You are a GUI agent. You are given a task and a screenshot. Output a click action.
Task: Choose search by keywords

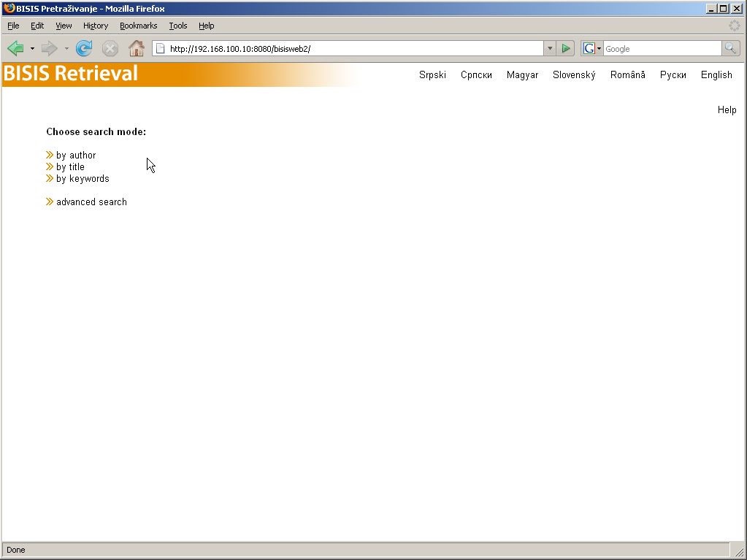[83, 179]
